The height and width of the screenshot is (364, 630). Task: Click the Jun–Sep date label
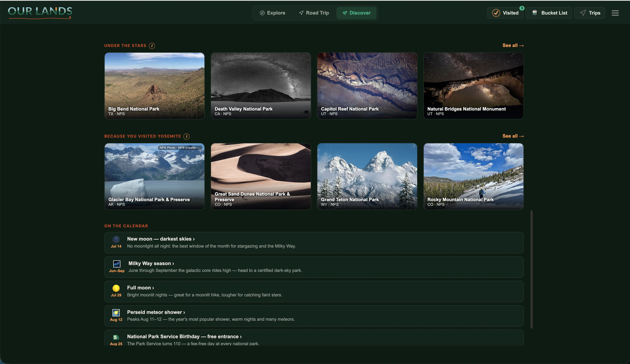click(x=117, y=271)
